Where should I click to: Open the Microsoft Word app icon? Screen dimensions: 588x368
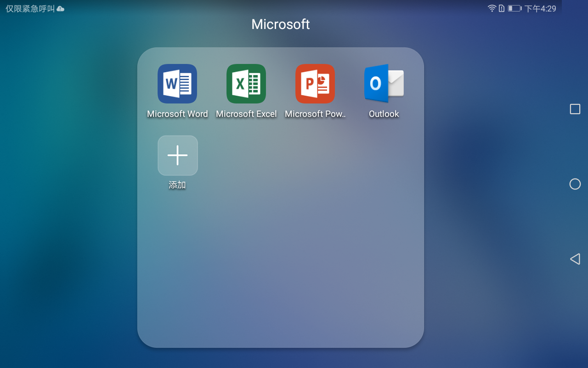point(177,84)
